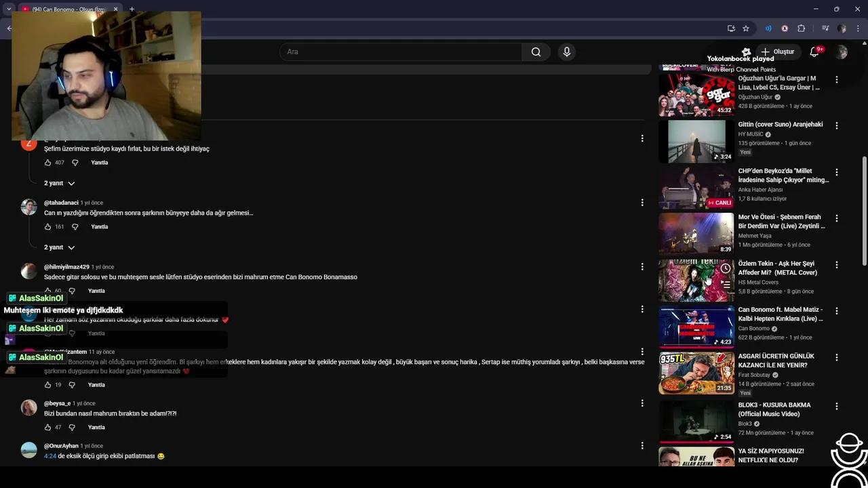Screen dimensions: 868x488
Task: Open Chrome profile avatar in toolbar
Action: [x=842, y=28]
